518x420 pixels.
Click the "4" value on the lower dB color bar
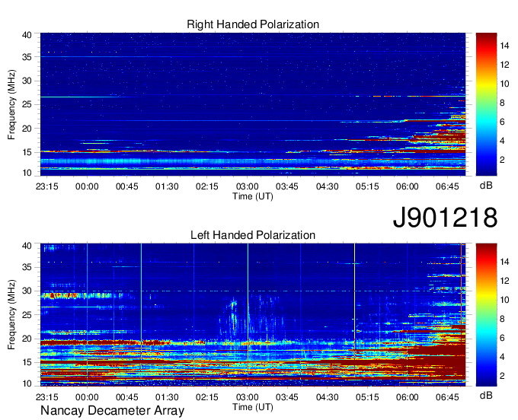pos(502,357)
